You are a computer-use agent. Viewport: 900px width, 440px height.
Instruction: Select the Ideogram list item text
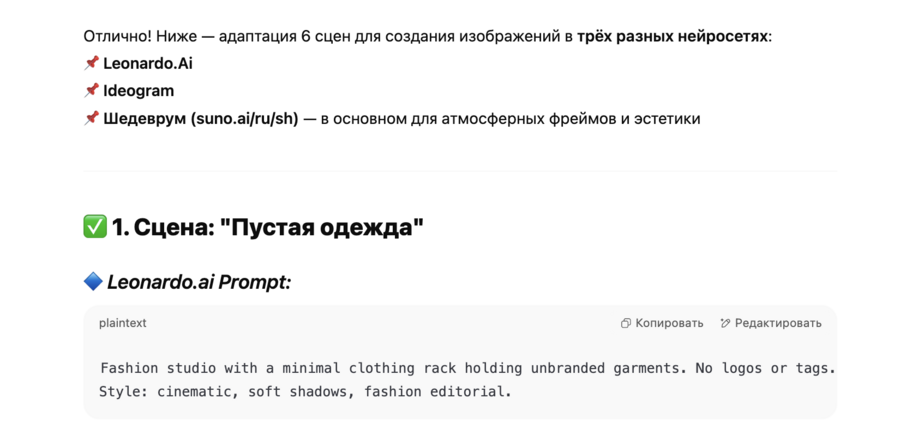pyautogui.click(x=138, y=91)
